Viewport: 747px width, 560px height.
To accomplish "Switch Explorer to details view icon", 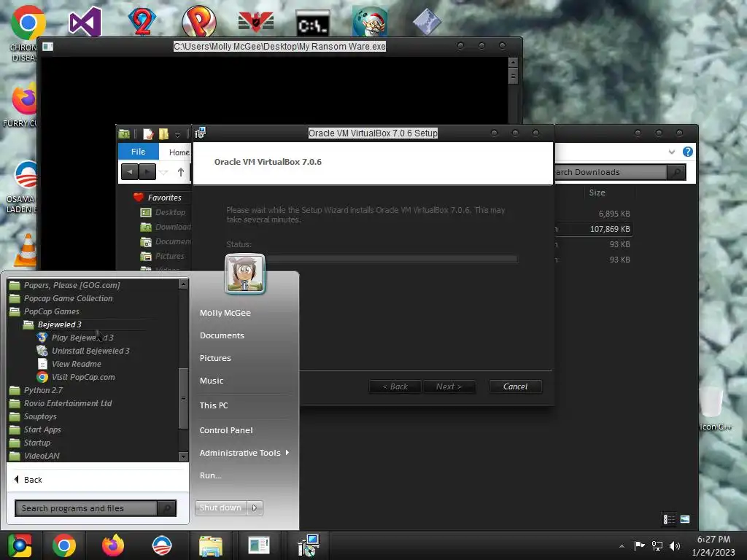I will [x=669, y=519].
